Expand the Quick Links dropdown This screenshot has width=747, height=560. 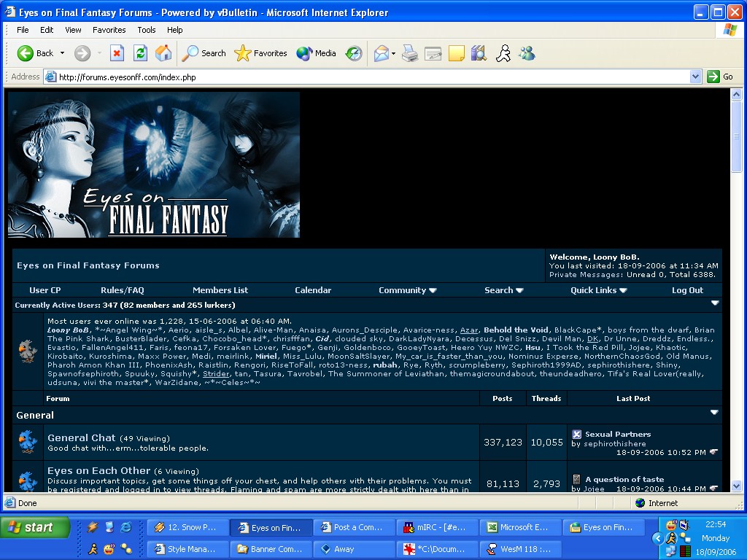point(598,290)
